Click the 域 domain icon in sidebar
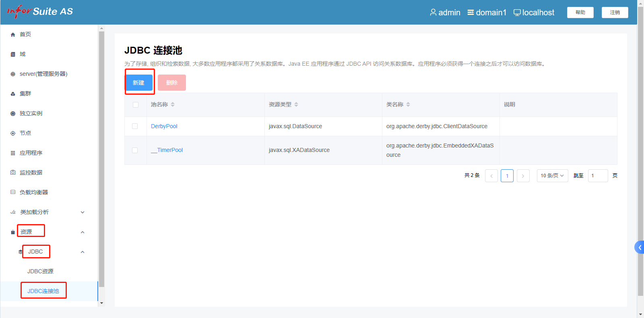The image size is (644, 318). click(x=13, y=54)
